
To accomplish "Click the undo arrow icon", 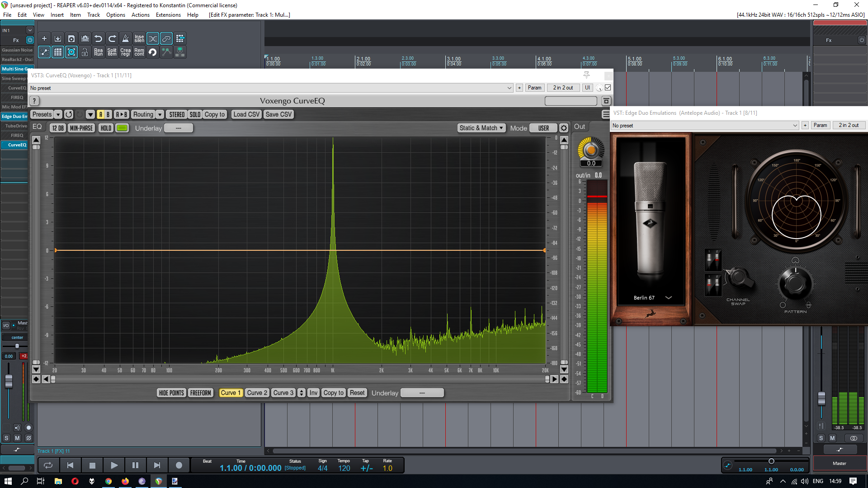I will pos(99,39).
